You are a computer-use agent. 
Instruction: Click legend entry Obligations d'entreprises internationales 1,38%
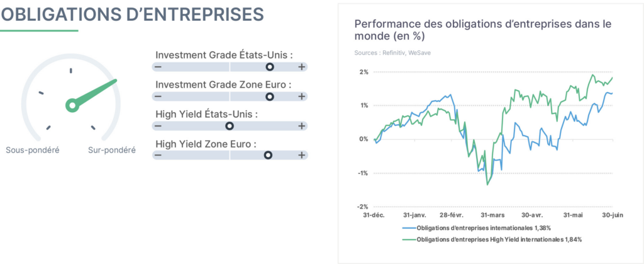[x=477, y=228]
